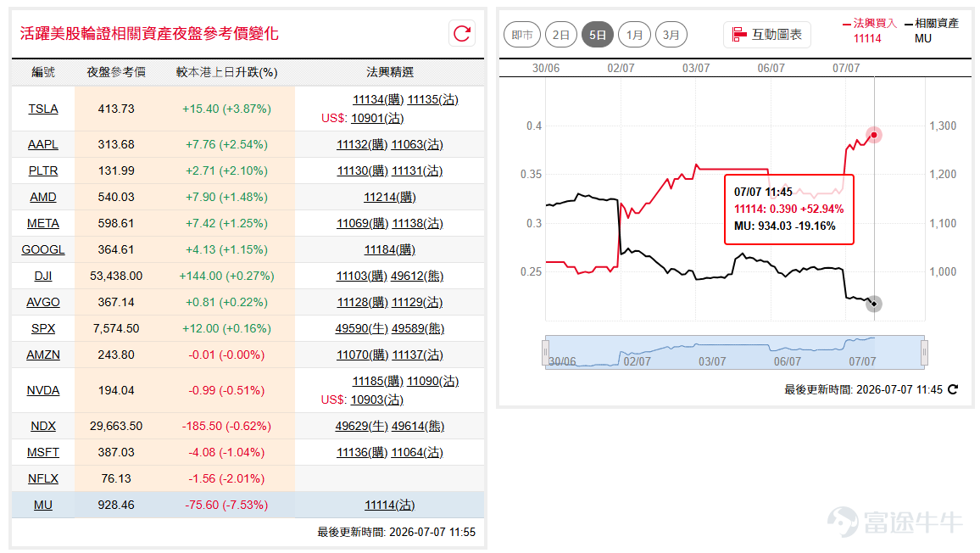The height and width of the screenshot is (553, 980).
Task: Open warrant 11136(購) for MSFT
Action: 362,452
